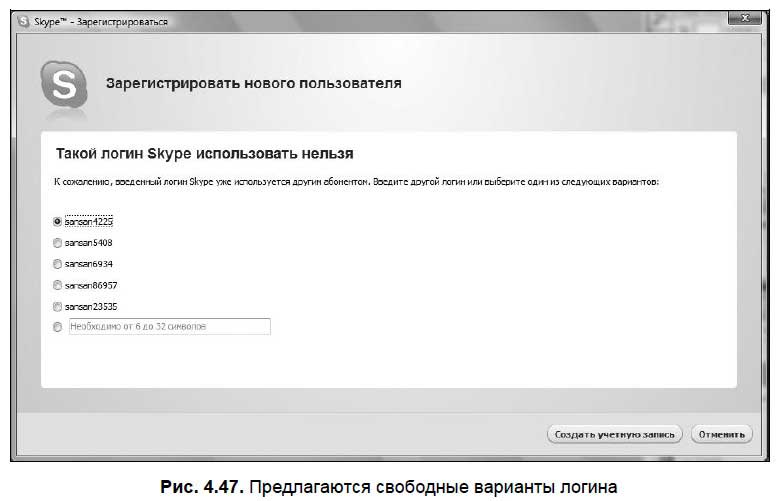
Task: Focus the custom login text field
Action: click(169, 327)
